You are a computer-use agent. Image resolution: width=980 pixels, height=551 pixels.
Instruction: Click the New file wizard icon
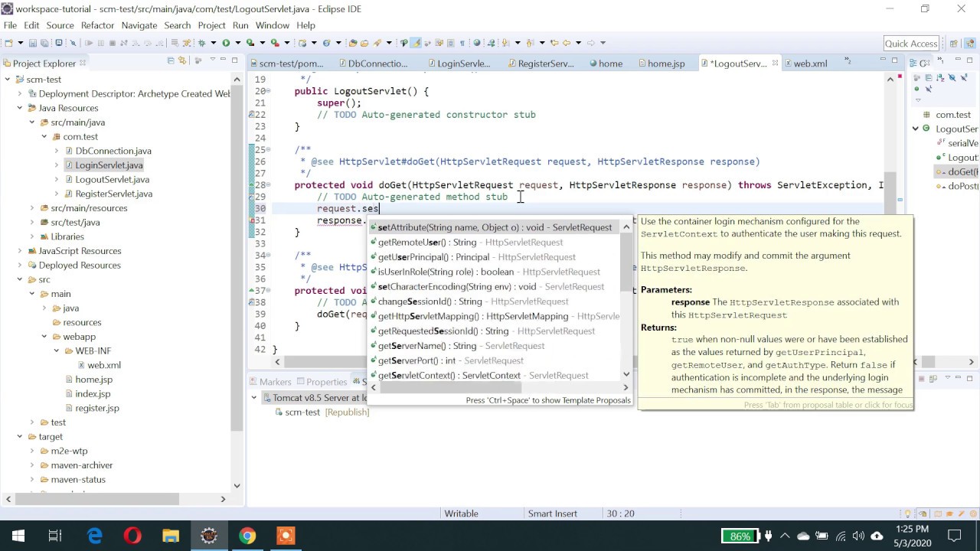8,43
